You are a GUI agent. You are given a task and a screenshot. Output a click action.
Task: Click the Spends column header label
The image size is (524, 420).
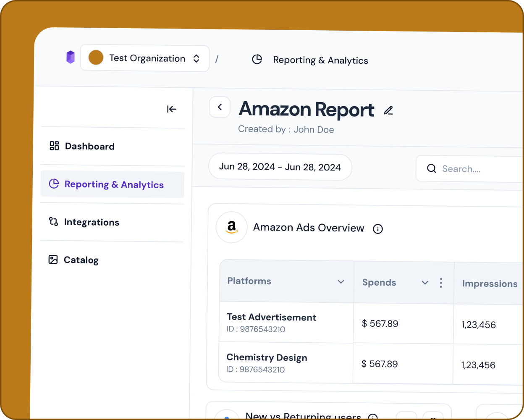[x=379, y=283]
